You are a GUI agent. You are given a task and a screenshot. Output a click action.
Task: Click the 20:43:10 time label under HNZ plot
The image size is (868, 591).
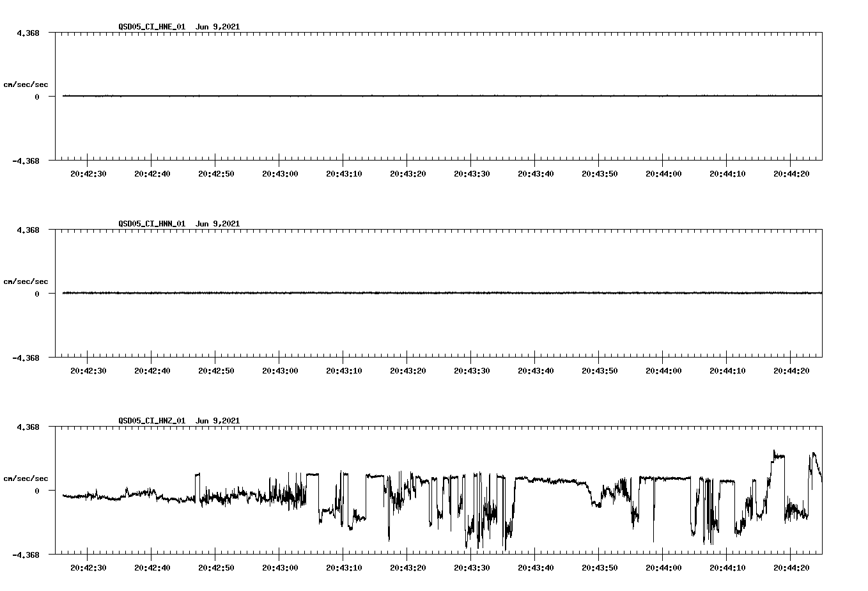(x=344, y=568)
